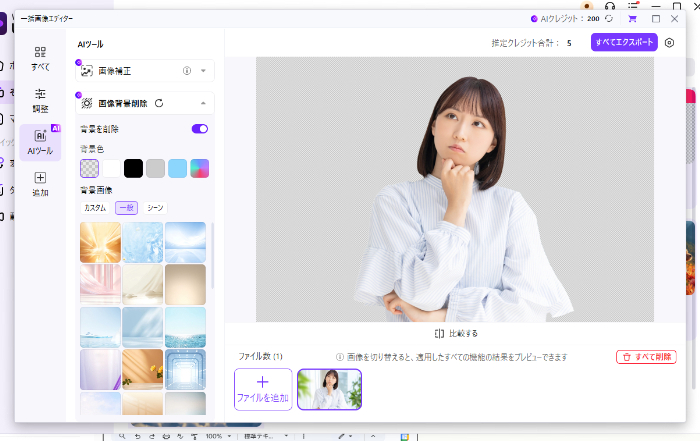The height and width of the screenshot is (441, 700).
Task: Choose the pink curtain background
Action: pyautogui.click(x=100, y=285)
